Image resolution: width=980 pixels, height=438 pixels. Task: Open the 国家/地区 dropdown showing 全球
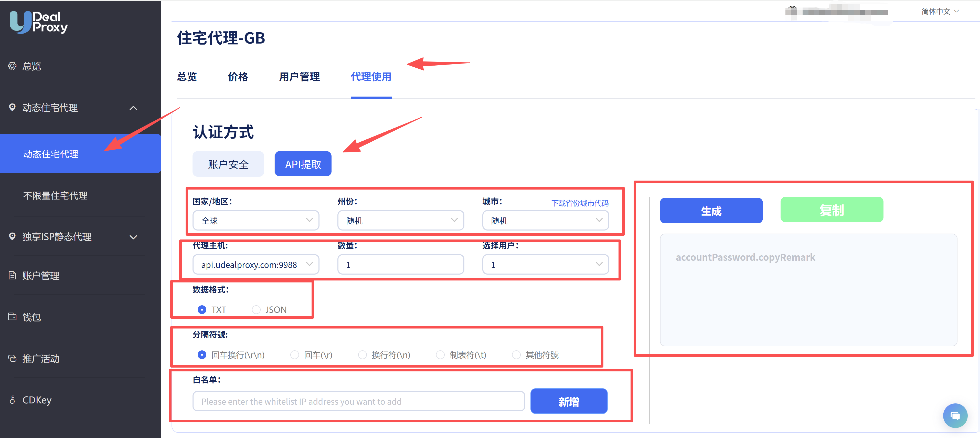[256, 220]
